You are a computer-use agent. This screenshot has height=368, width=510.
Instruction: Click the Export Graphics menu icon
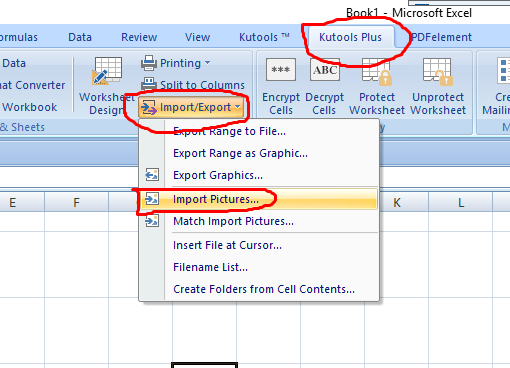152,175
